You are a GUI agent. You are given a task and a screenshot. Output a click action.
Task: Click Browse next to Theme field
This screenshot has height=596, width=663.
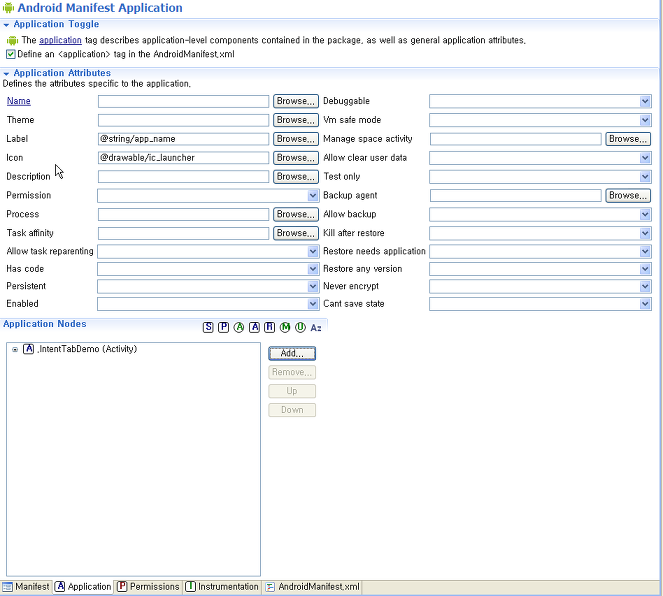[296, 120]
